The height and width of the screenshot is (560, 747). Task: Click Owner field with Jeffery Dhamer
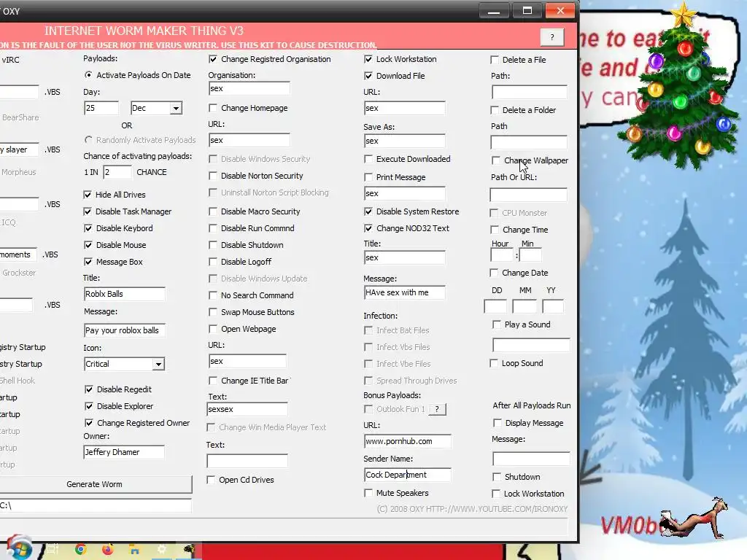tap(124, 452)
